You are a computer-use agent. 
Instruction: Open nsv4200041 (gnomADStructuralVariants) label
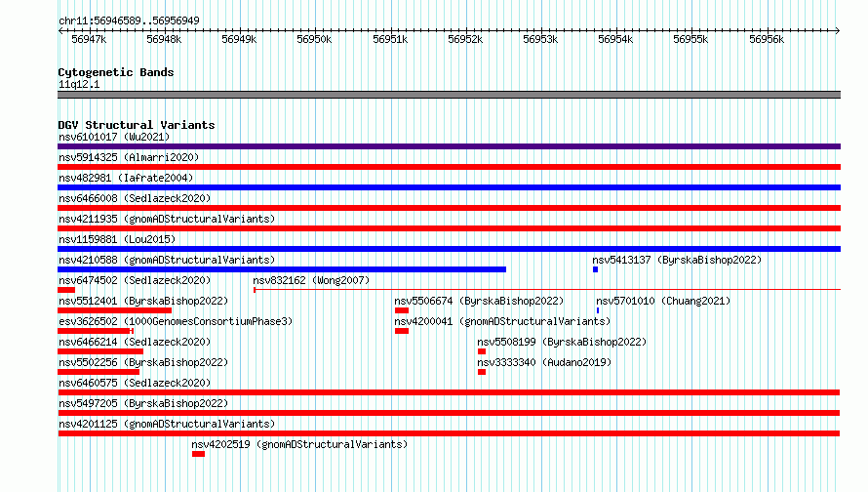pos(502,321)
